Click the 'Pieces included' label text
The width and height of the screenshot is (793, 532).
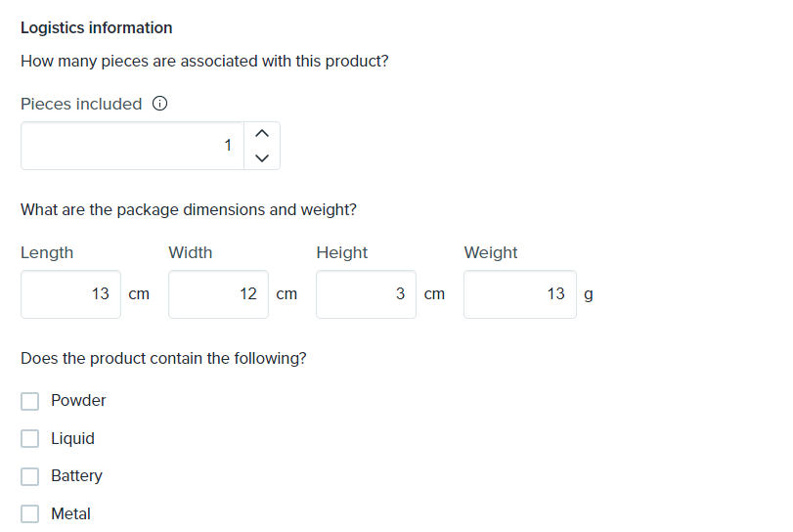[x=81, y=105]
